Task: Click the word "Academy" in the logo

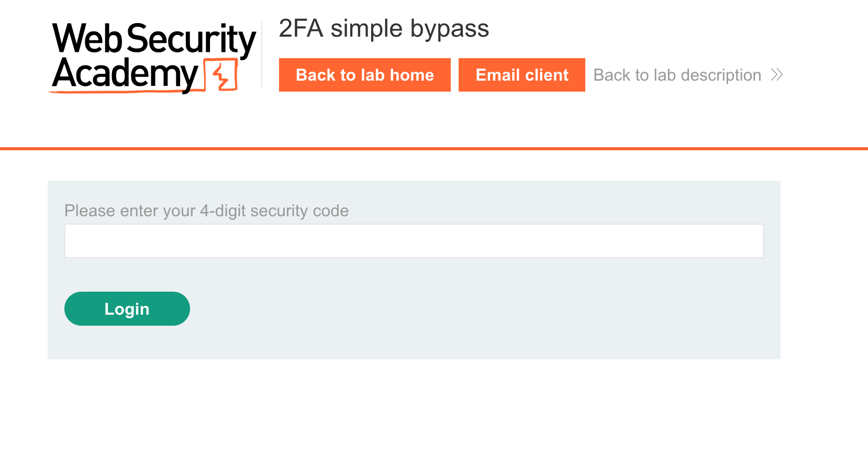Action: pos(126,74)
